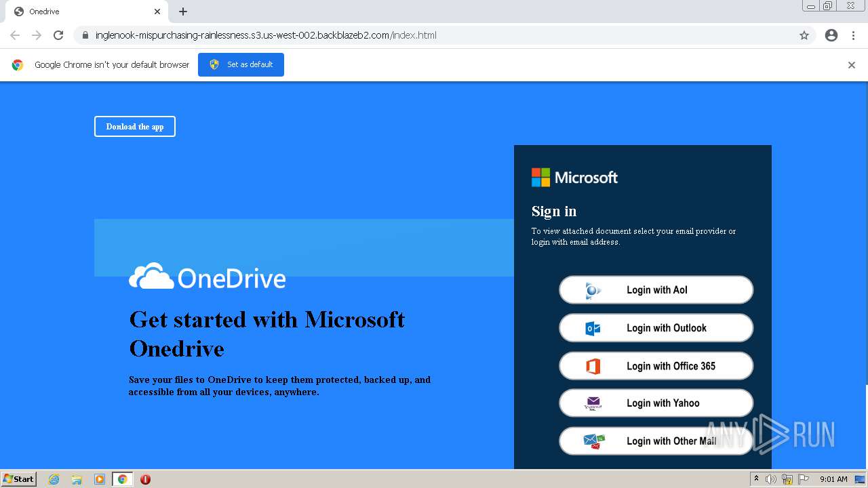
Task: Click the Google Chrome isn't your default browser message
Action: [x=112, y=65]
